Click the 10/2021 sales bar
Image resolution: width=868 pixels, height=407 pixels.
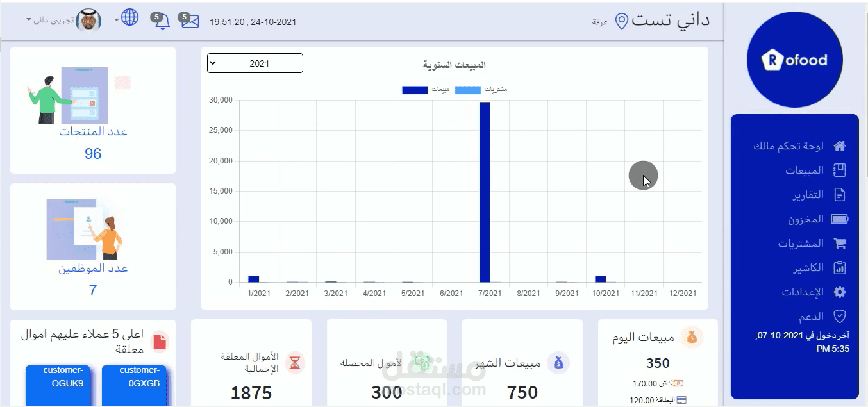click(600, 279)
